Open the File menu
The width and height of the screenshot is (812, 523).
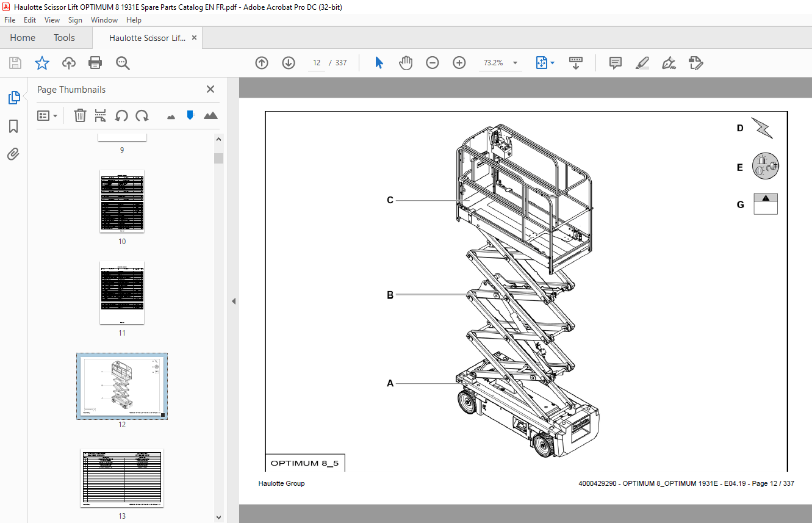pos(10,20)
